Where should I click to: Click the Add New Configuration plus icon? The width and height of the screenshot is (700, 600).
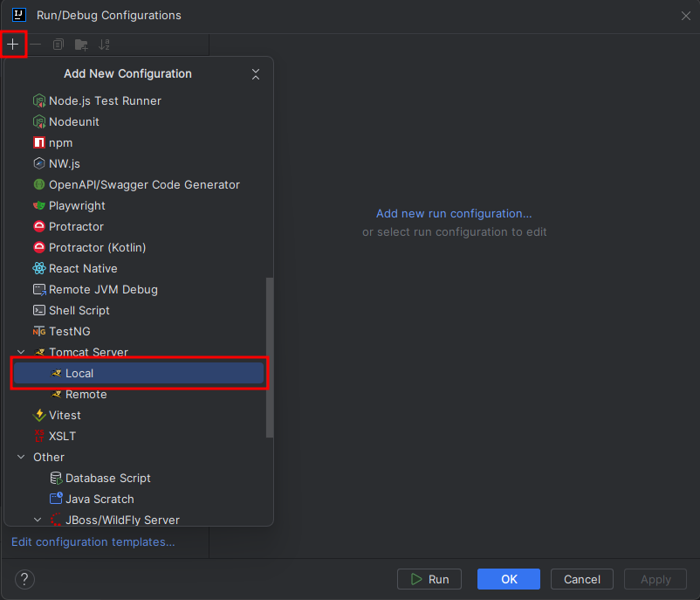click(x=13, y=45)
